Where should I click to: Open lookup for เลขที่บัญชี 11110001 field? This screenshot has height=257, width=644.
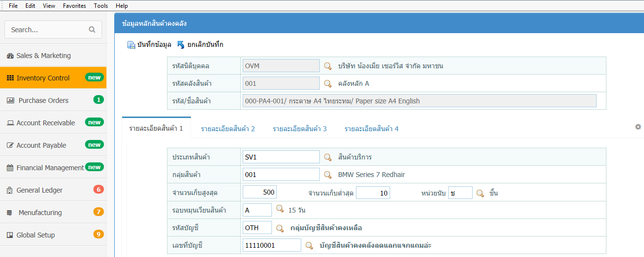[x=309, y=245]
